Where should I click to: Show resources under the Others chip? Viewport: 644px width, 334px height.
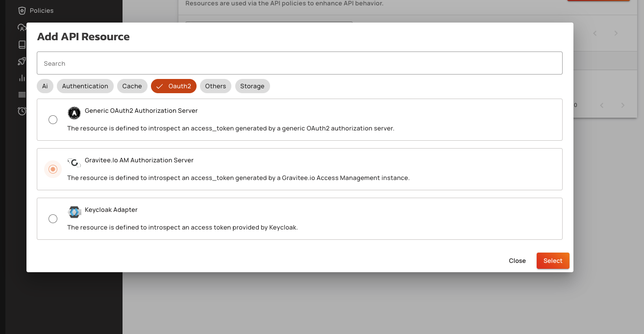pyautogui.click(x=215, y=86)
